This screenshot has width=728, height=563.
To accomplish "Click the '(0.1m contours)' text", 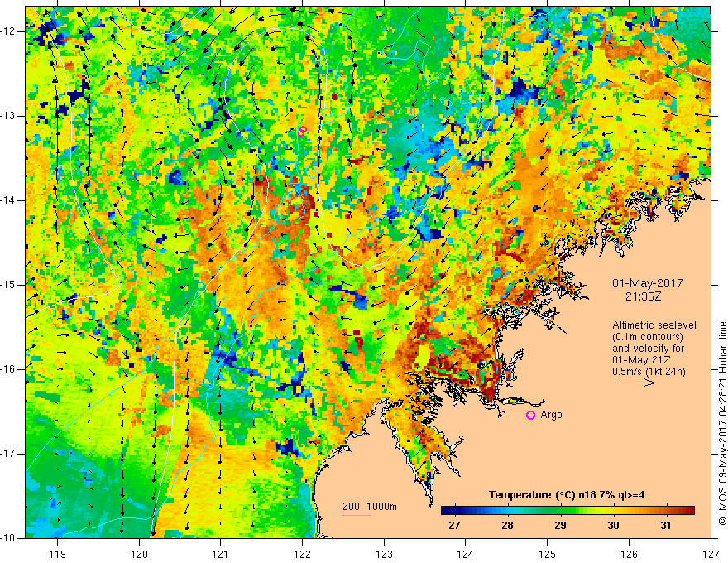I will click(648, 337).
